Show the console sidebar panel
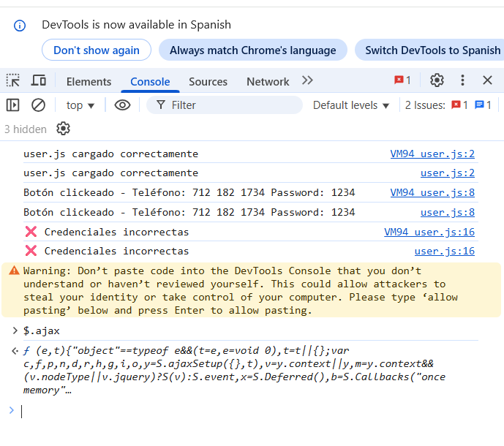The image size is (504, 446). (13, 105)
